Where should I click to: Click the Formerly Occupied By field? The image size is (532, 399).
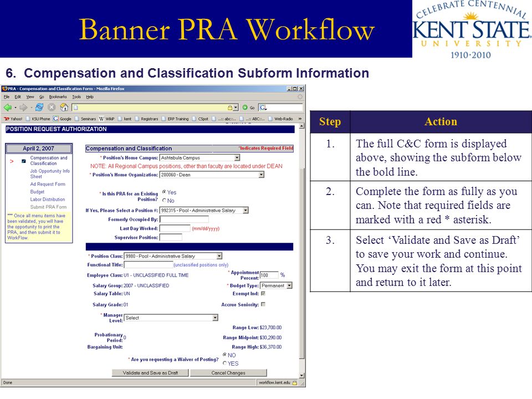pyautogui.click(x=184, y=219)
